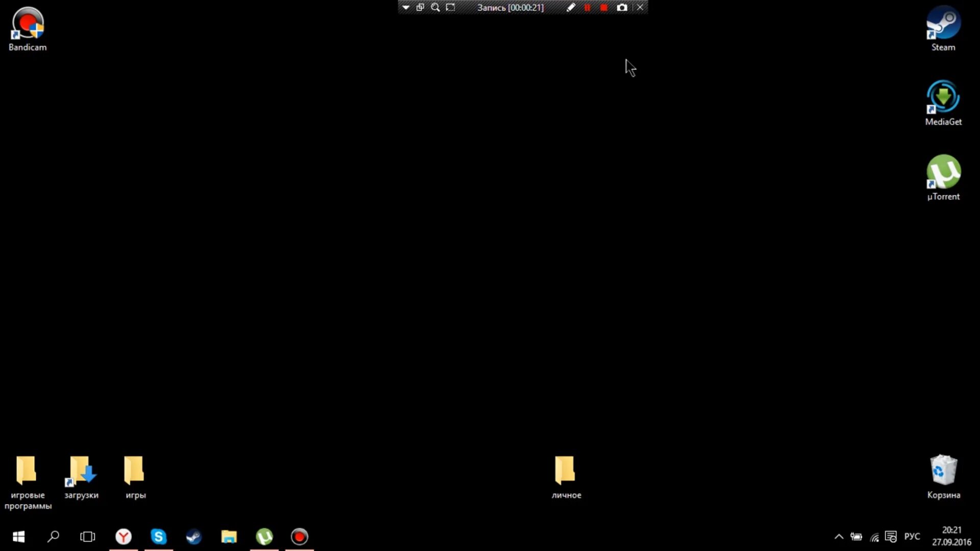
Task: Click the Bandicam close recording bar
Action: (x=640, y=8)
